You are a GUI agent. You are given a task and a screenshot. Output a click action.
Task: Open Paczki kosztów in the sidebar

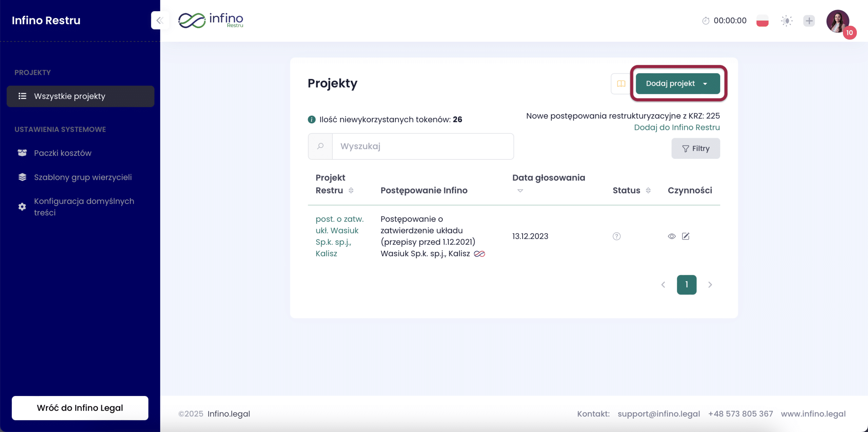click(62, 153)
